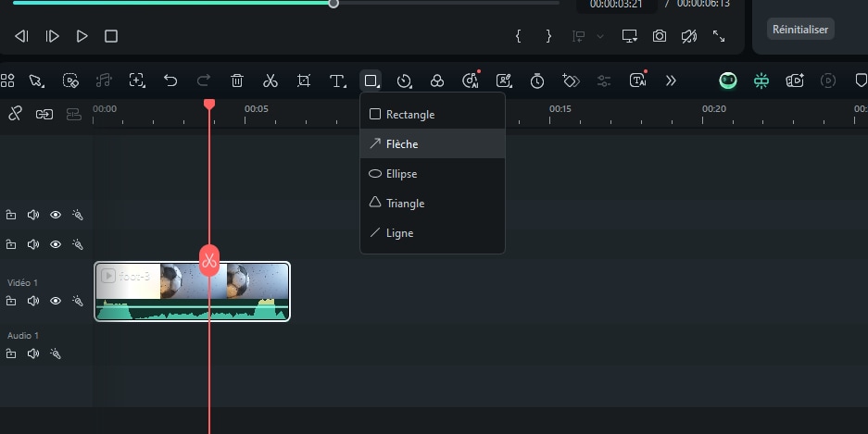The image size is (868, 434).
Task: Lock the track directly above Vidéo 1
Action: coord(10,244)
